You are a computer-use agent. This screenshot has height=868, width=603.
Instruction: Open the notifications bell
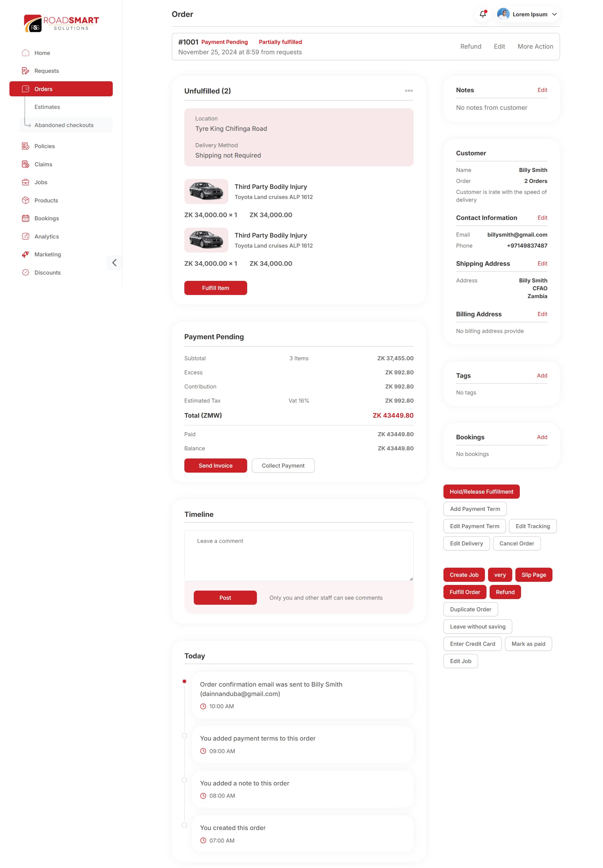pyautogui.click(x=483, y=14)
